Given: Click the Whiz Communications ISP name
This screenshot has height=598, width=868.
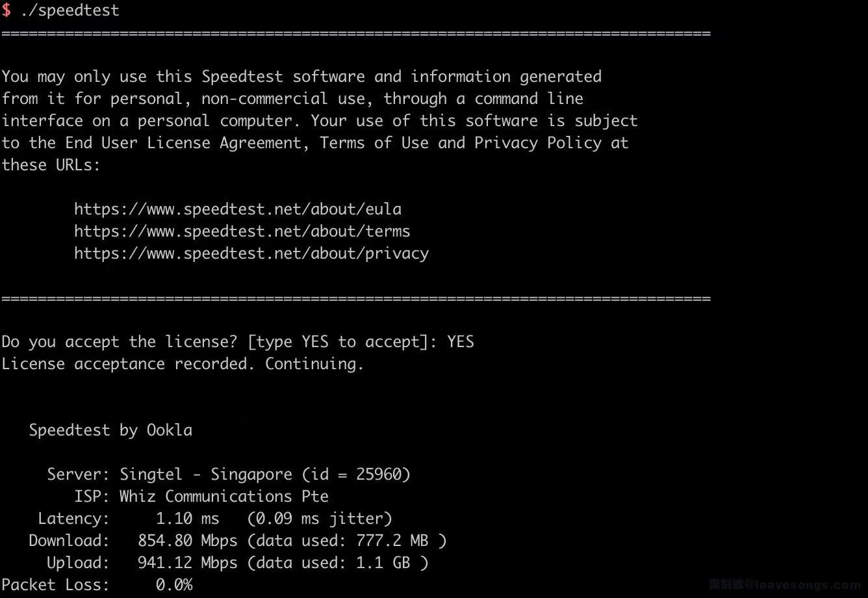Looking at the screenshot, I should tap(223, 497).
